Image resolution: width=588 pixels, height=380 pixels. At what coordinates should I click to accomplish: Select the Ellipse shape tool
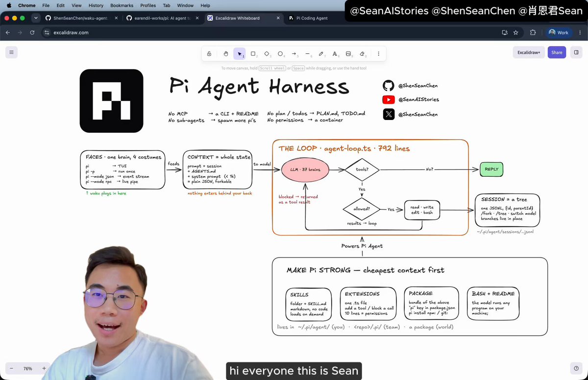tap(281, 54)
